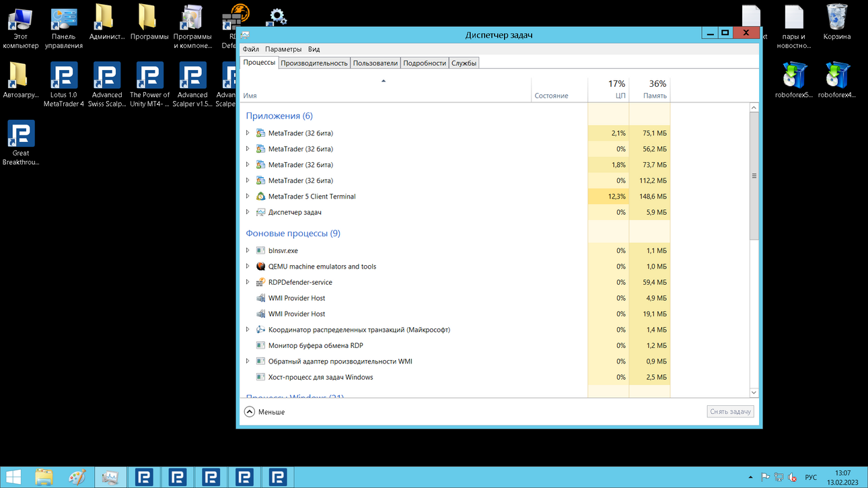
Task: Click the Меньше details toggle button
Action: (264, 412)
